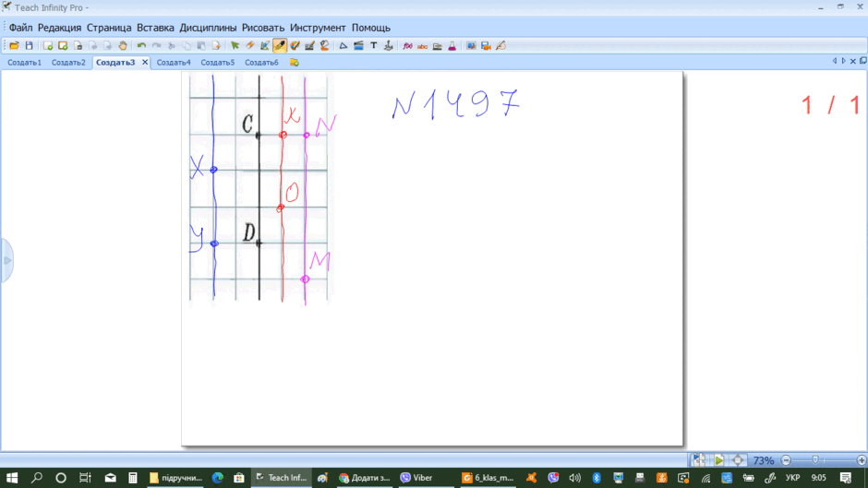Zoom in with the plus button
This screenshot has height=488, width=868.
pos(862,460)
